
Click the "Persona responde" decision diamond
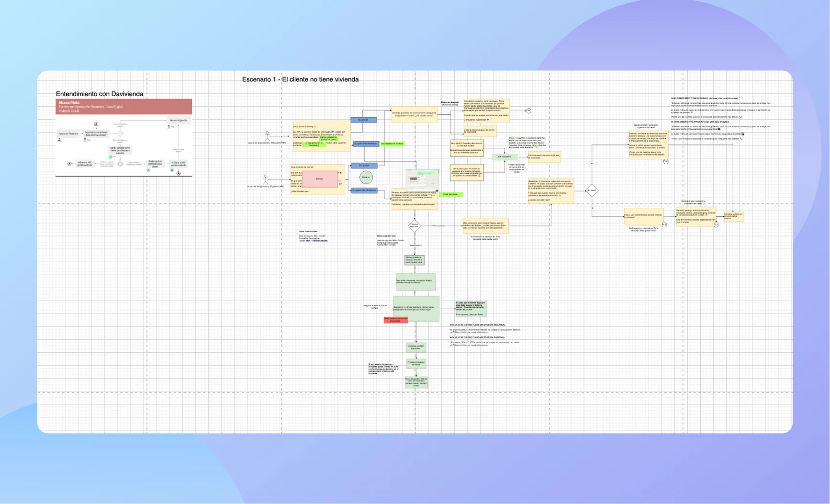[414, 225]
